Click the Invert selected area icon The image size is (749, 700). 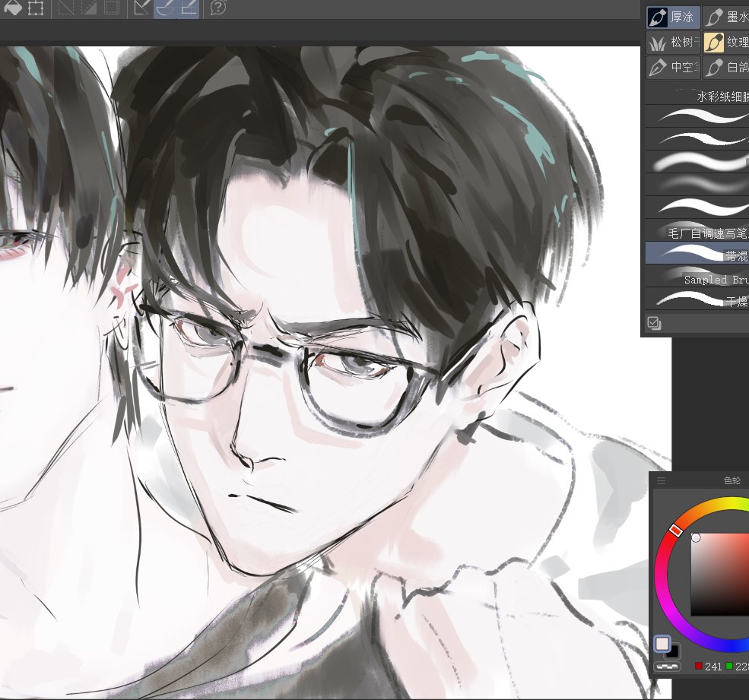[x=88, y=7]
